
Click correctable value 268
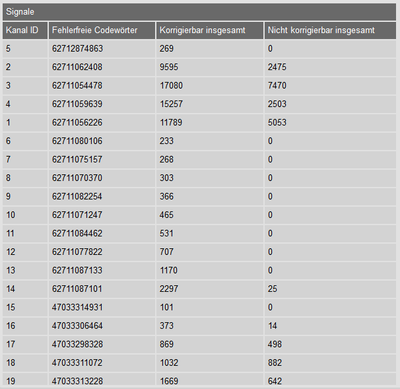pos(166,160)
